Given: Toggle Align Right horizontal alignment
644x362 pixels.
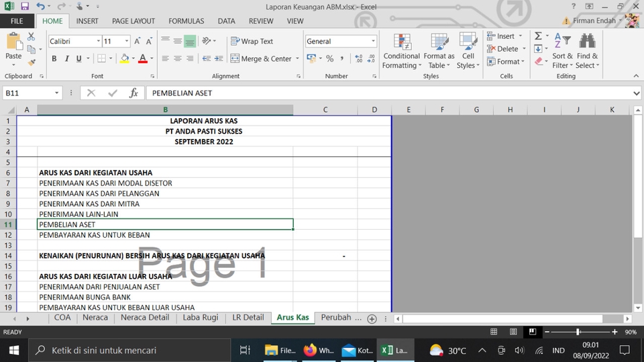Looking at the screenshot, I should (x=190, y=58).
